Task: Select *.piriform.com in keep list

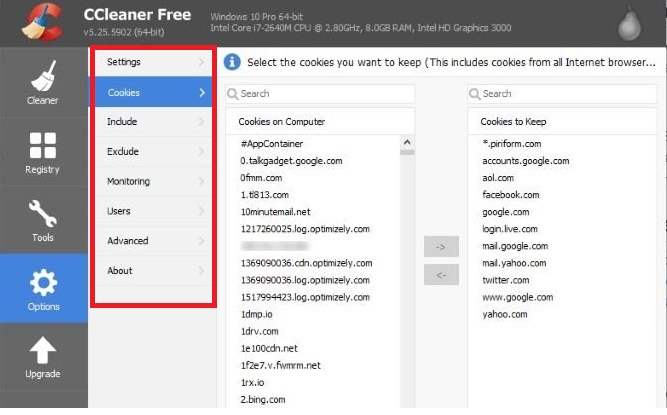Action: [512, 144]
